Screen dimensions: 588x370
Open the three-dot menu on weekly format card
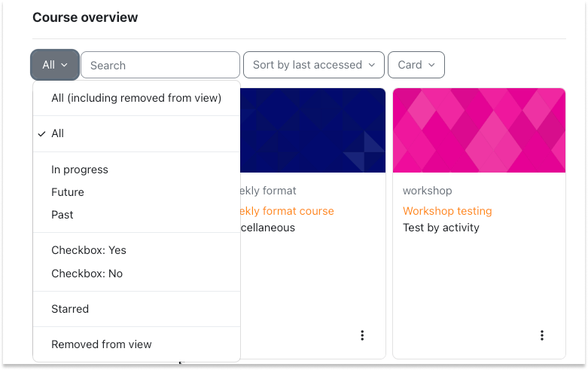(362, 335)
